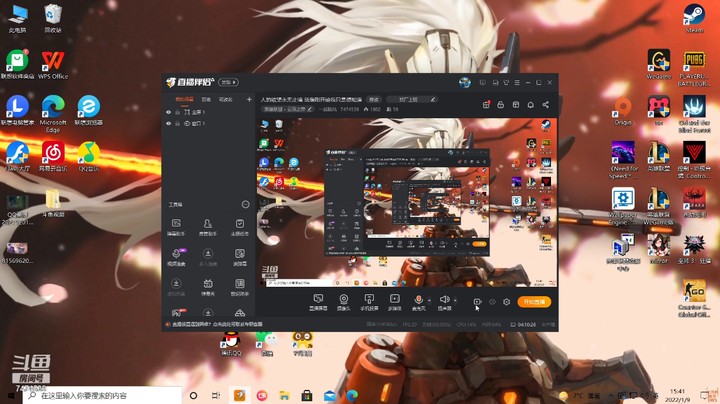Viewport: 720px width, 404px height.
Task: Switch to the third scene tab
Action: pos(225,99)
